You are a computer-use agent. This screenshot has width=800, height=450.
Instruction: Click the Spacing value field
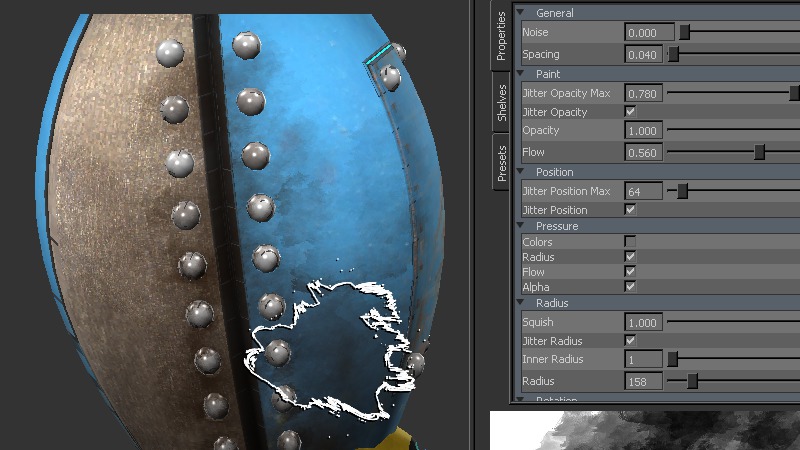pyautogui.click(x=644, y=54)
